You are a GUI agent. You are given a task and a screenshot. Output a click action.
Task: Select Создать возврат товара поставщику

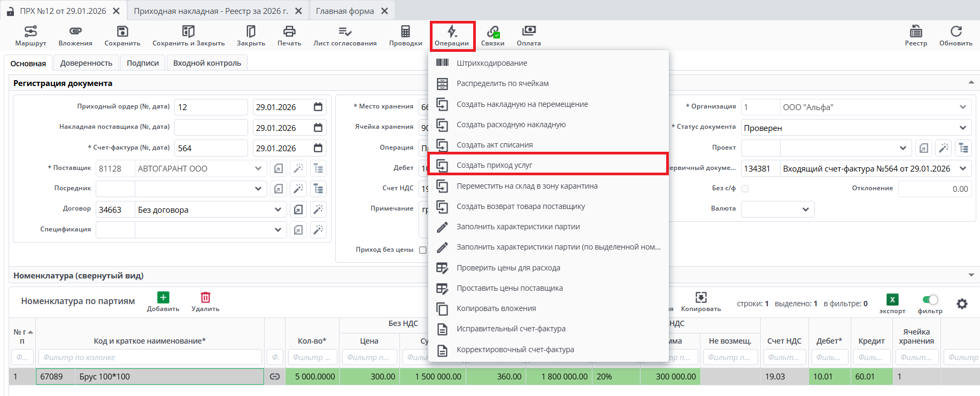[x=549, y=206]
